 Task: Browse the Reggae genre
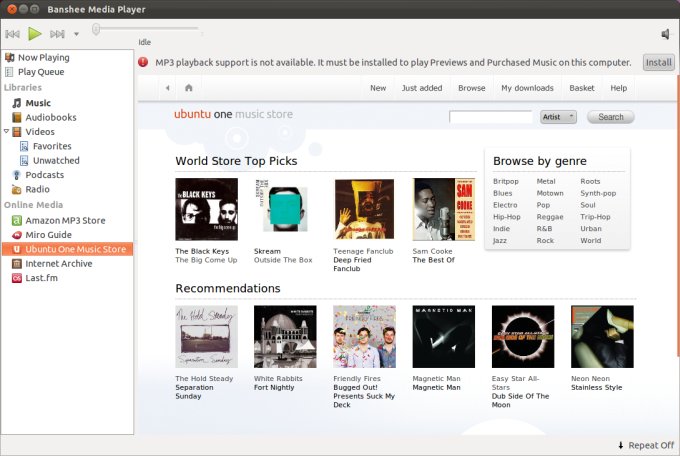pos(550,217)
